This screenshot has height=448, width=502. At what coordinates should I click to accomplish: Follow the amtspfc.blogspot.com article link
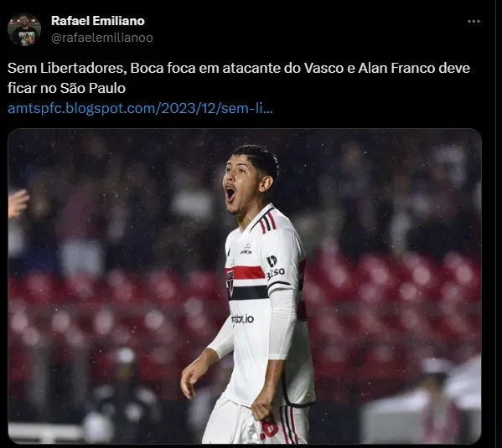coord(140,109)
